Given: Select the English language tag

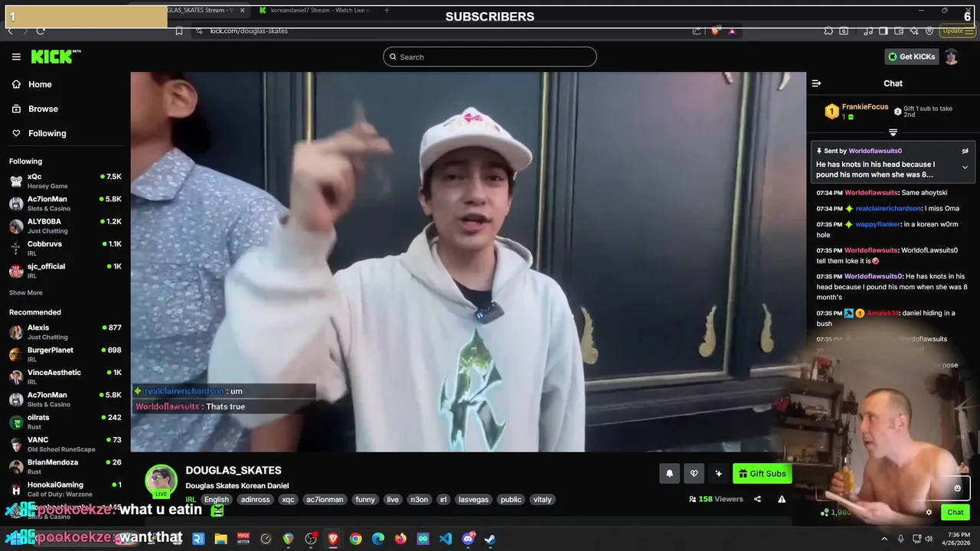Looking at the screenshot, I should (216, 500).
